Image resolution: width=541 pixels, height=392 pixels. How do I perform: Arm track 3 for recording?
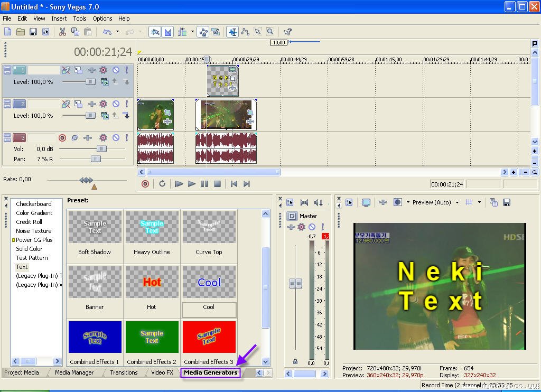(x=62, y=138)
